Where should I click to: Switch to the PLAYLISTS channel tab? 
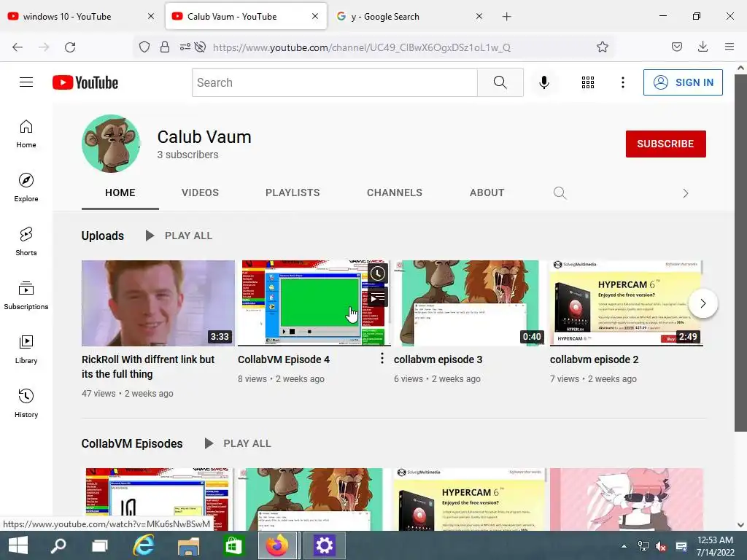click(x=293, y=192)
